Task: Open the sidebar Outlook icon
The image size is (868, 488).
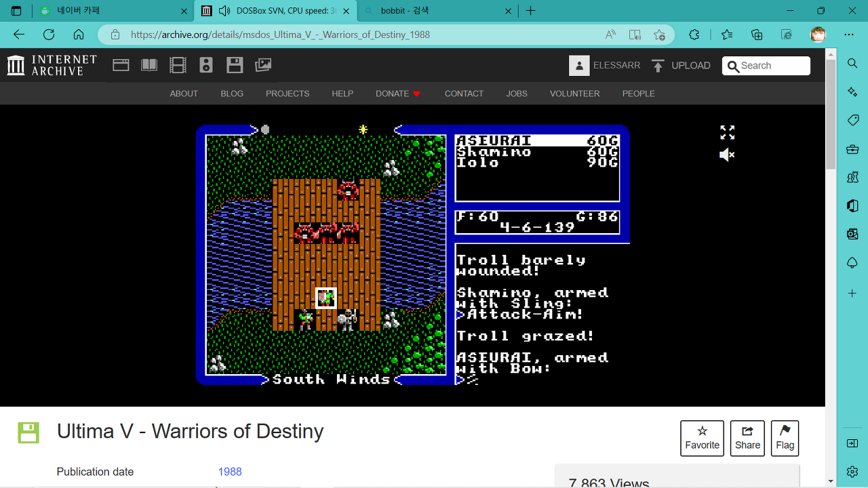Action: click(x=852, y=235)
